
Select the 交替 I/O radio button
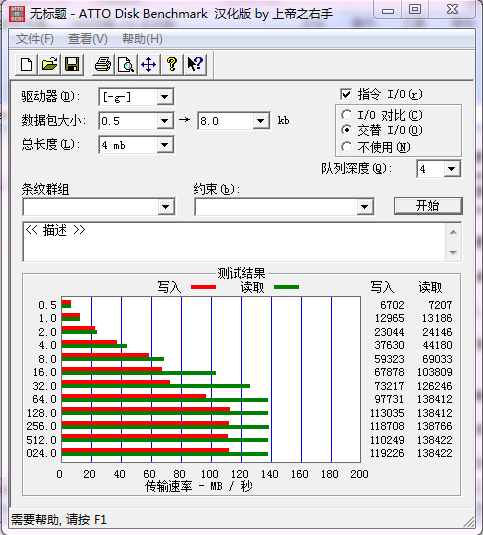pyautogui.click(x=346, y=130)
